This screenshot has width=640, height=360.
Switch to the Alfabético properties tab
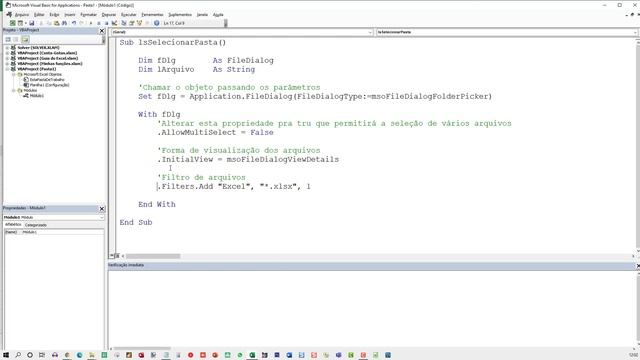pyautogui.click(x=13, y=224)
